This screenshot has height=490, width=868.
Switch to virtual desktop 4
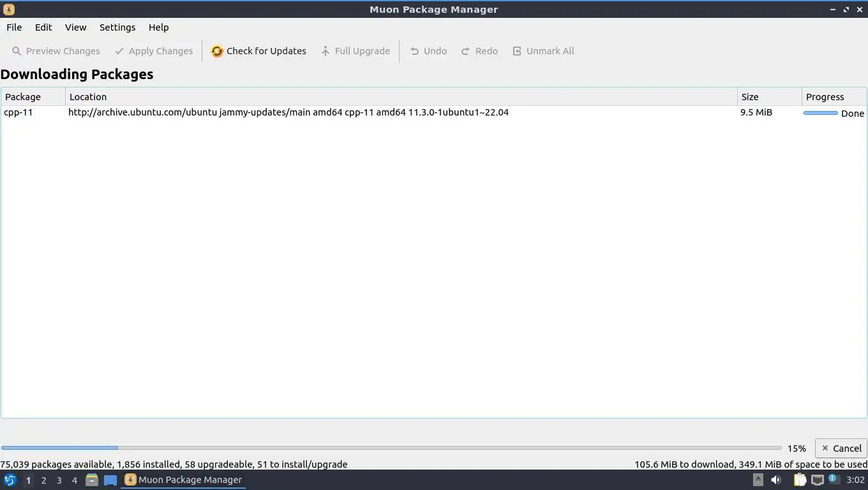(x=74, y=480)
